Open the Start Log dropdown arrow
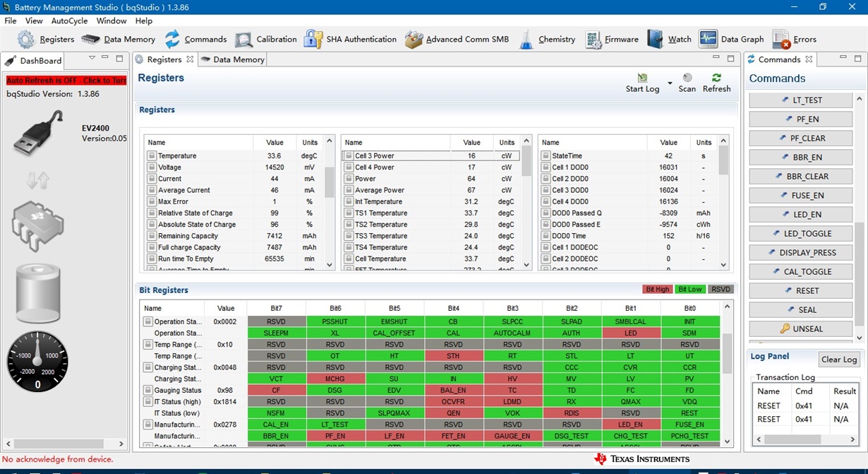This screenshot has height=474, width=868. [x=669, y=82]
